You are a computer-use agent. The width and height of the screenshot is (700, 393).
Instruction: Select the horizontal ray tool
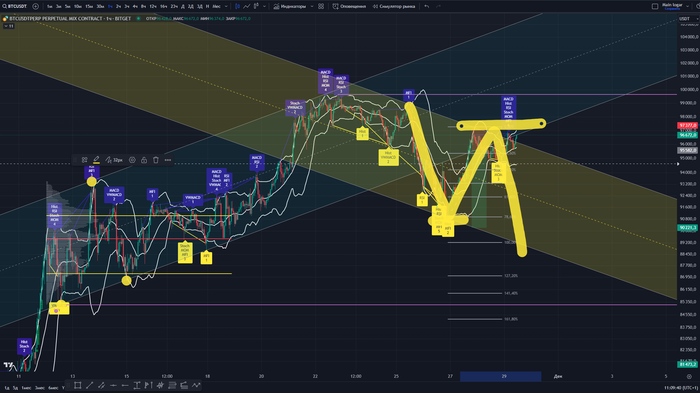125,385
